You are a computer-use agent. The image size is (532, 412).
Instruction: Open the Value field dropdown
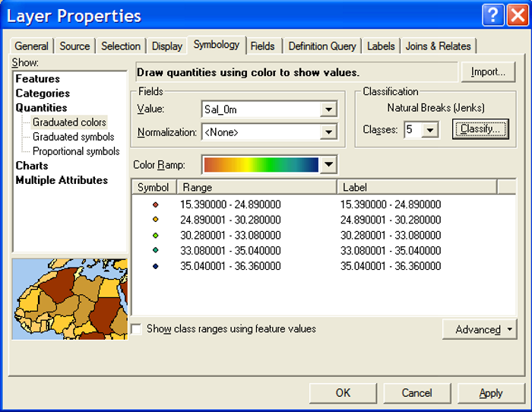(328, 109)
